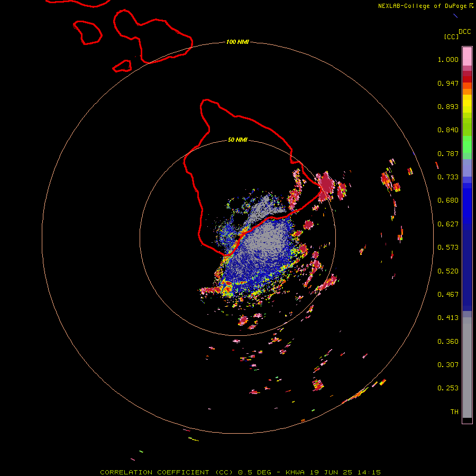Select the 0.680 scale value
The width and height of the screenshot is (476, 476).
pyautogui.click(x=448, y=200)
